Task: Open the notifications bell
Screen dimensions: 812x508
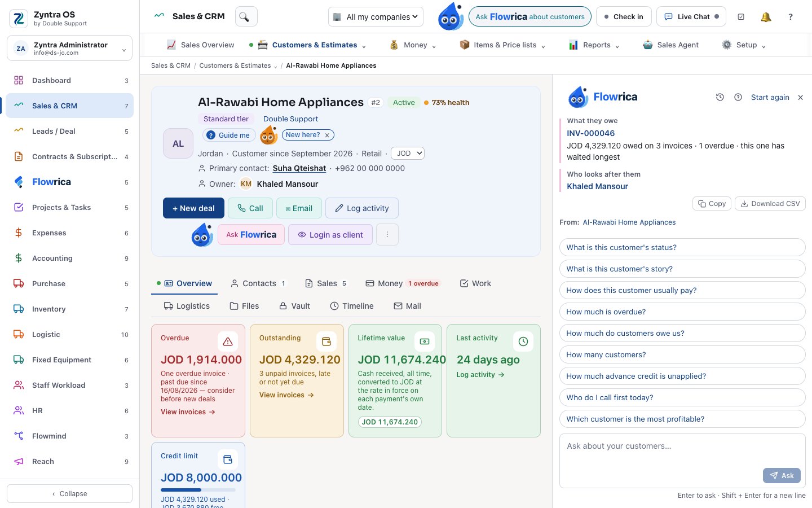Action: click(766, 17)
